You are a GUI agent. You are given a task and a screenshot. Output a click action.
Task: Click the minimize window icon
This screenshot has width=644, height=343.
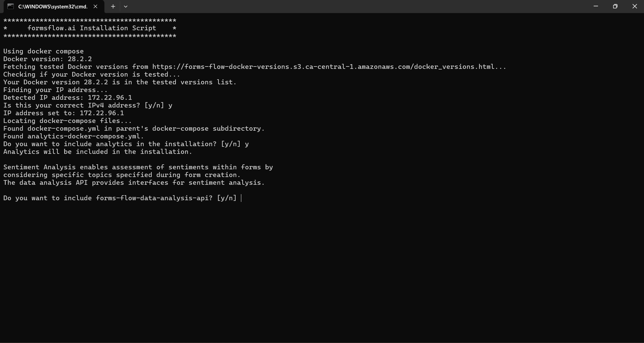[596, 6]
